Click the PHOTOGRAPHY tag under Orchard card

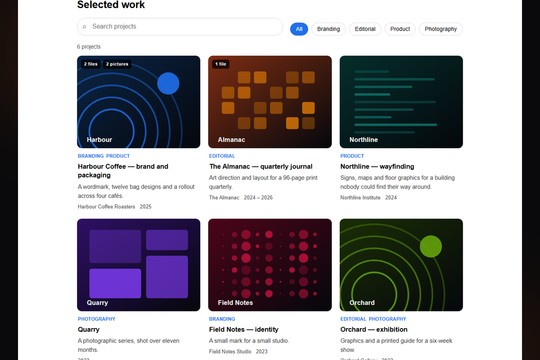[x=387, y=319]
